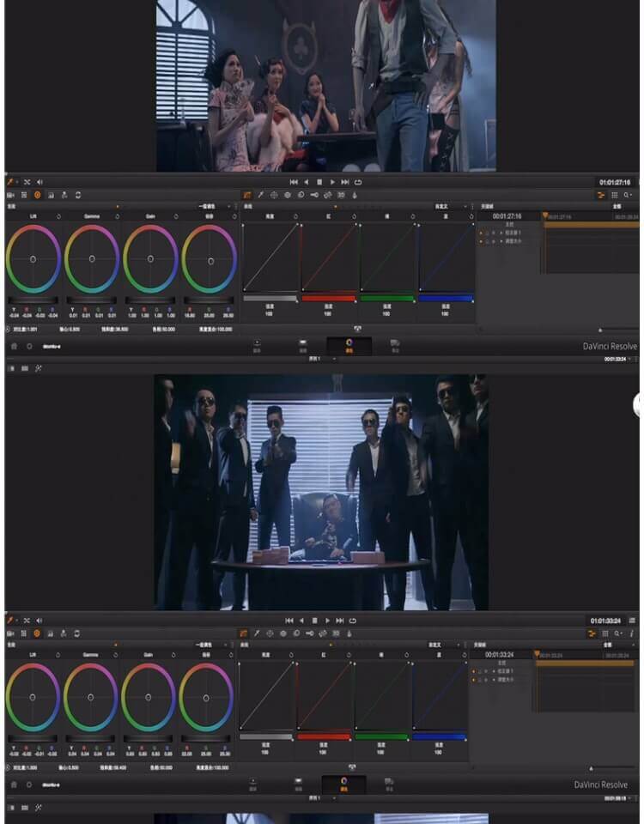
Task: Open the primaries mode dropdown in the lower panel
Action: (x=211, y=645)
